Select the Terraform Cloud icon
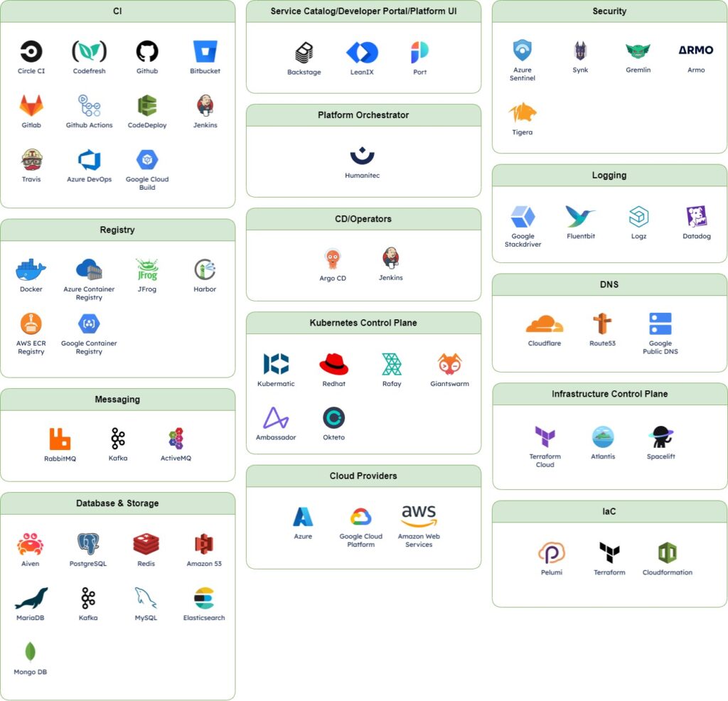 coord(545,437)
